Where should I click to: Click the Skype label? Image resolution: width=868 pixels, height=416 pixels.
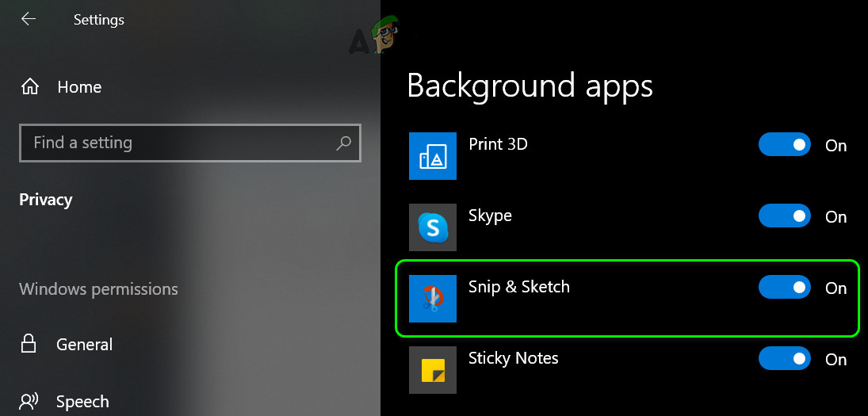490,216
